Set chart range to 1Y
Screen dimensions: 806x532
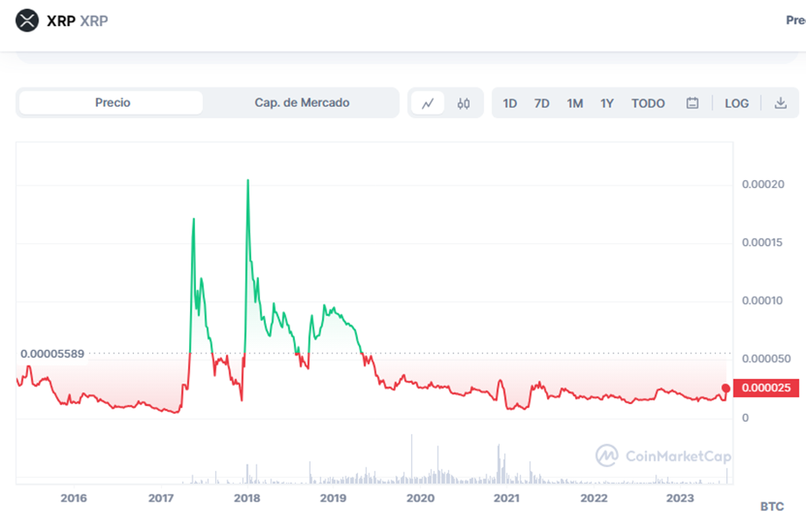pyautogui.click(x=606, y=104)
